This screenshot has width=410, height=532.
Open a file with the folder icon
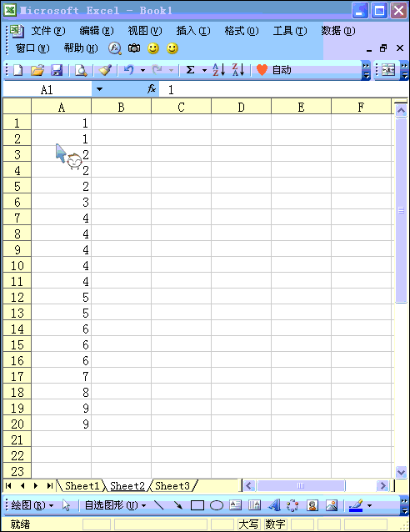tap(37, 70)
